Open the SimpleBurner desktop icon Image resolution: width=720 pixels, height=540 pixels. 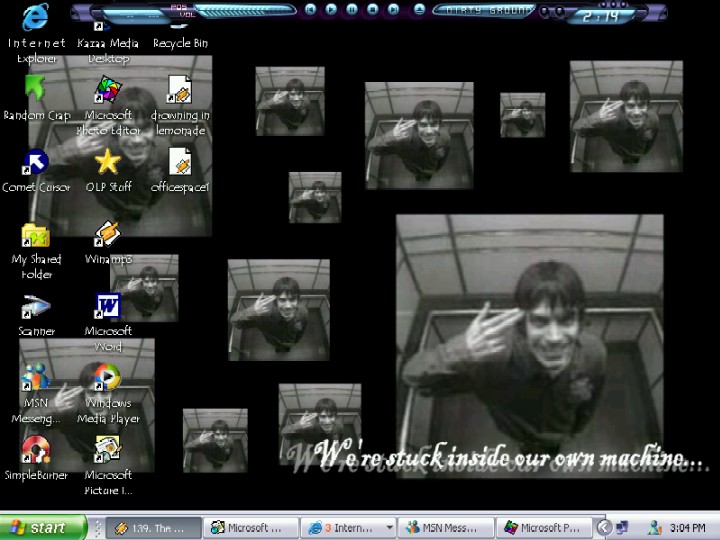[36, 449]
